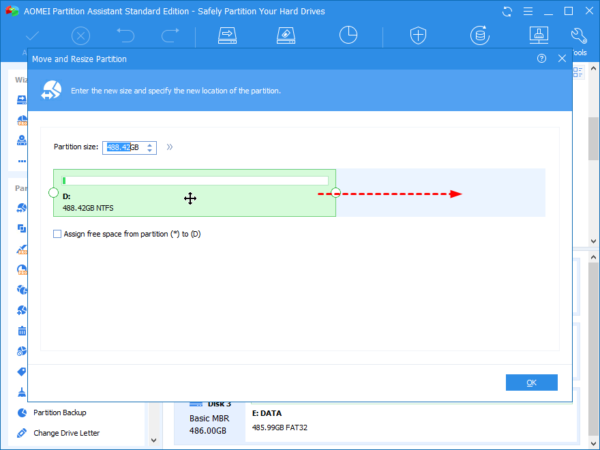The width and height of the screenshot is (600, 450).
Task: Click the view toggle icon behind dialog corner
Action: 578,72
